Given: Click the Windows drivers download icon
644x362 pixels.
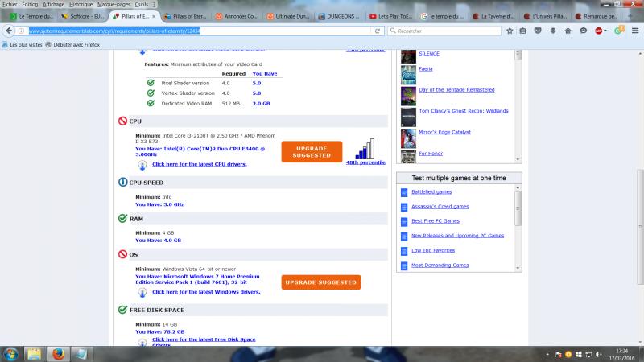Looking at the screenshot, I should click(x=142, y=293).
